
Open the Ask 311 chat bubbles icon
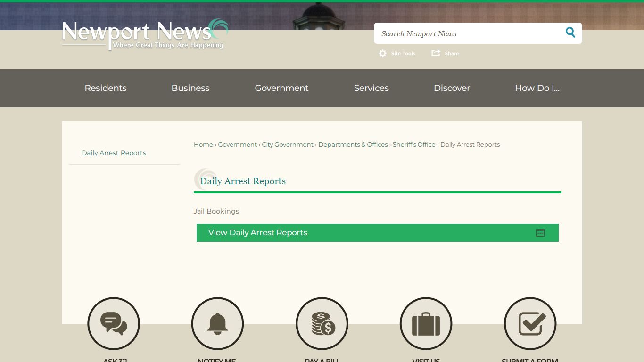pos(114,323)
